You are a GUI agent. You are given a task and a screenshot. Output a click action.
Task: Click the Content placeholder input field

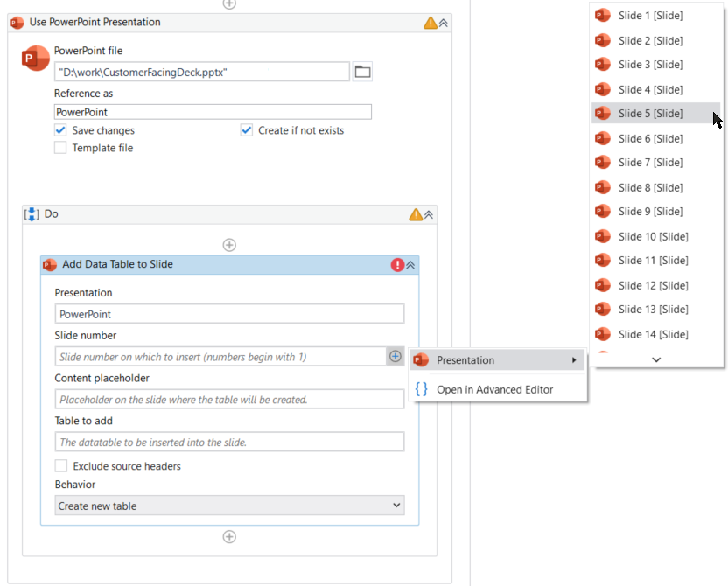(229, 399)
